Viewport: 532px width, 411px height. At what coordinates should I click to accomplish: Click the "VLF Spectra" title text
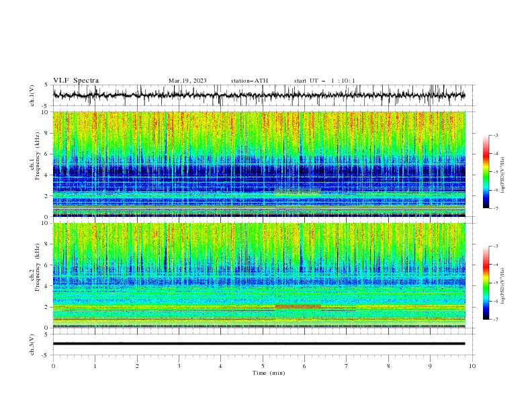[76, 81]
